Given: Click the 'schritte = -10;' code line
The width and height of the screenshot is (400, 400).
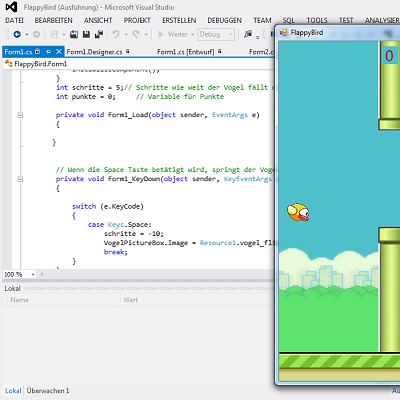Looking at the screenshot, I should (134, 234).
